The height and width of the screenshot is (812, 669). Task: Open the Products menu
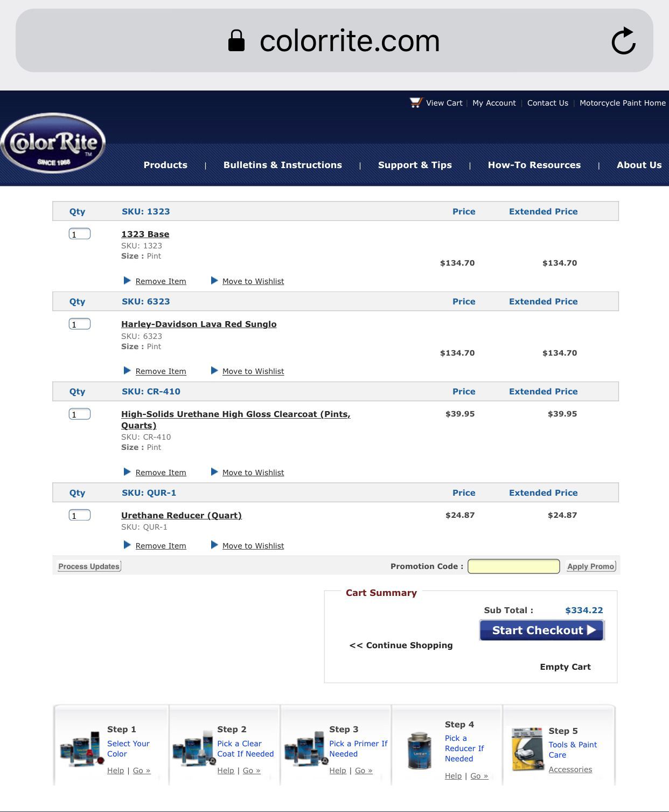[165, 165]
